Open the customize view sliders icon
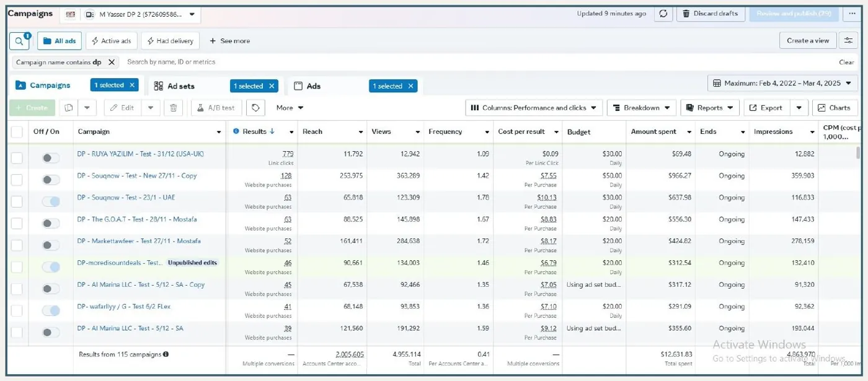Screen dimensions: 868x381 point(848,40)
